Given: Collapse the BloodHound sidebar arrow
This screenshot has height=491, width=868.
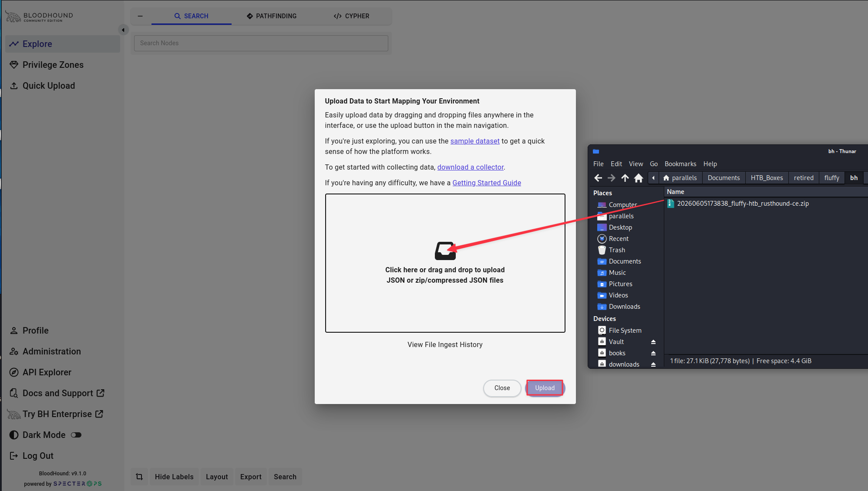Looking at the screenshot, I should pos(123,30).
